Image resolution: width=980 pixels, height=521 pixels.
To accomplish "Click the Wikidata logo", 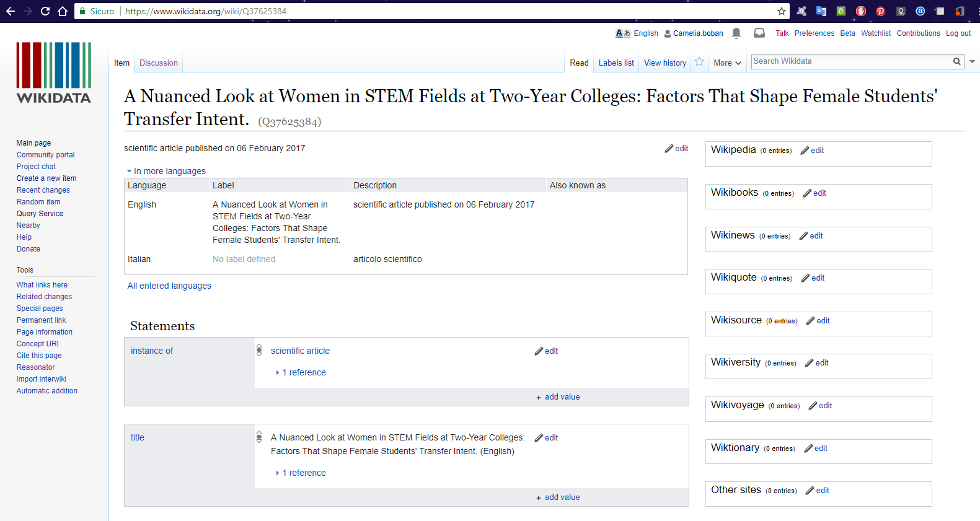I will tap(54, 73).
